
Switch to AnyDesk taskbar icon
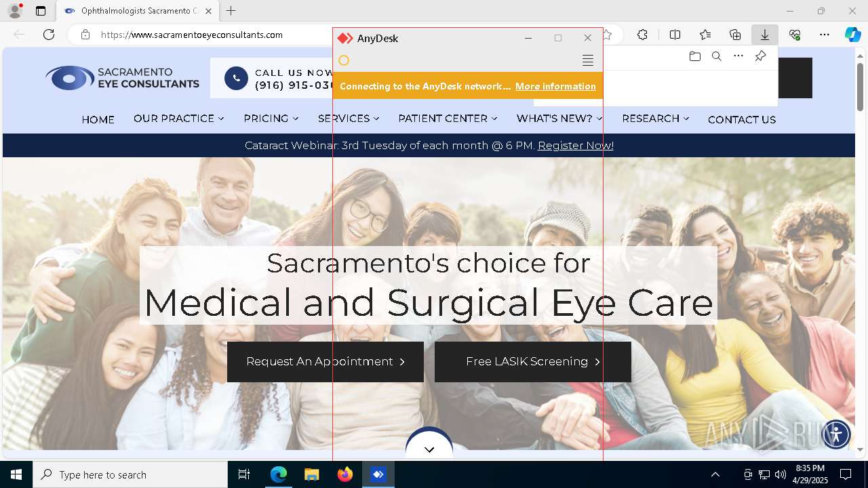(x=378, y=474)
